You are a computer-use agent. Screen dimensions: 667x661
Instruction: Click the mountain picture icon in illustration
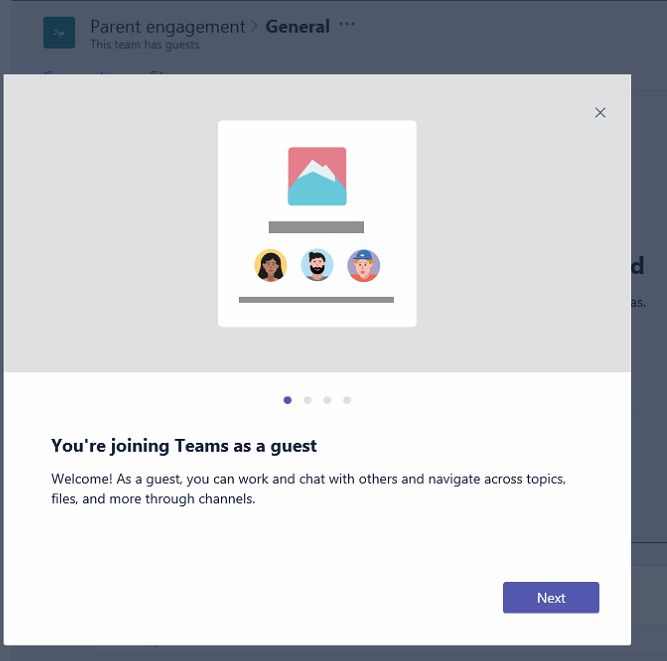317,176
